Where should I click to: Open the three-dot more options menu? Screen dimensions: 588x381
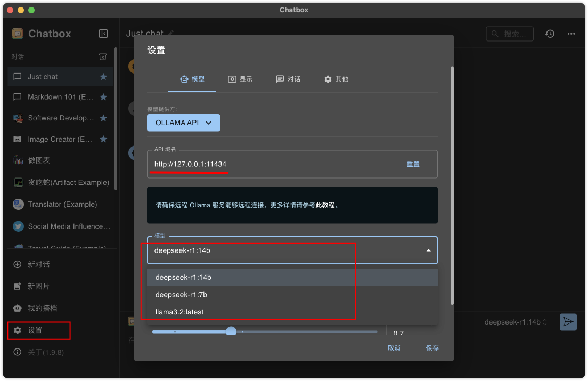571,34
